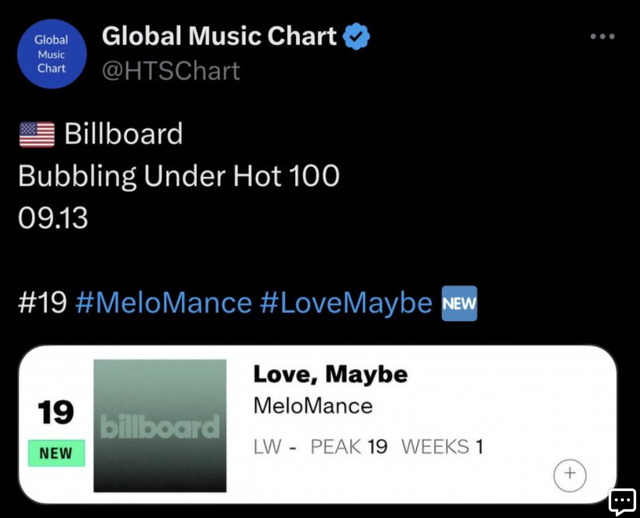The image size is (640, 518).
Task: Click the @HTSChart handle
Action: point(171,72)
